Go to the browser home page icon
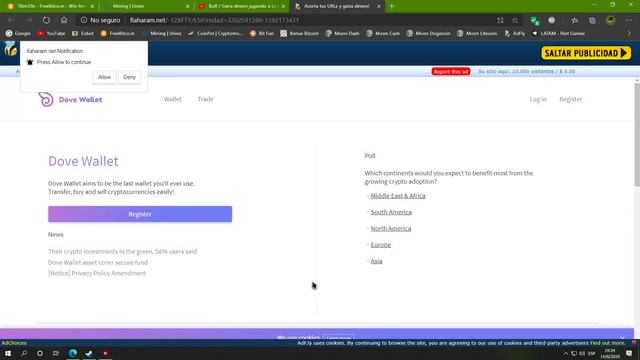 coord(64,20)
